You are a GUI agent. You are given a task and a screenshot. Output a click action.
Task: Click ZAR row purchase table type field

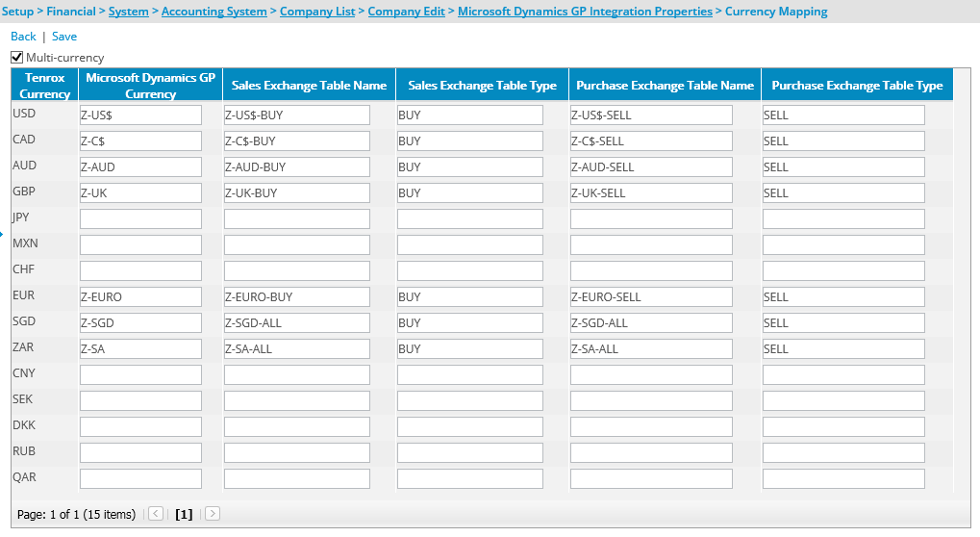click(x=843, y=348)
